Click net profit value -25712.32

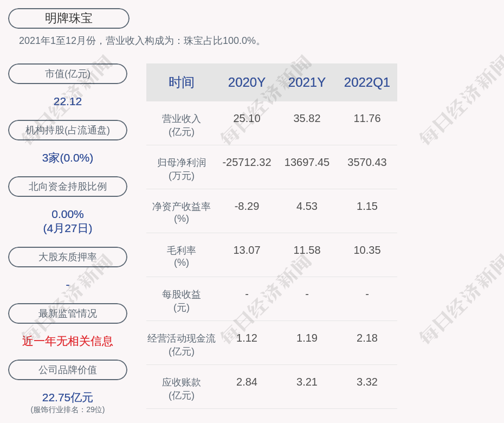247,163
